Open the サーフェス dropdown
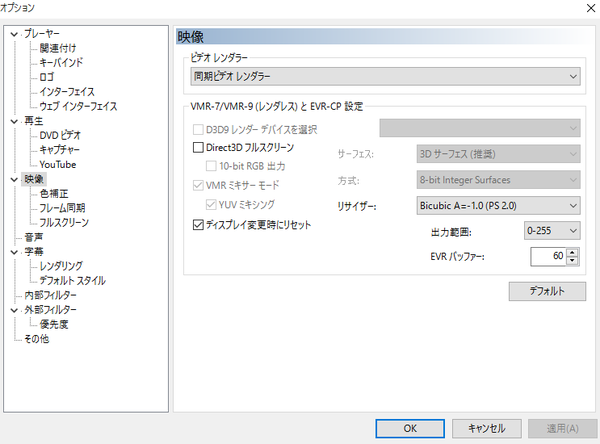Screen dimensions: 600x444 (499, 154)
